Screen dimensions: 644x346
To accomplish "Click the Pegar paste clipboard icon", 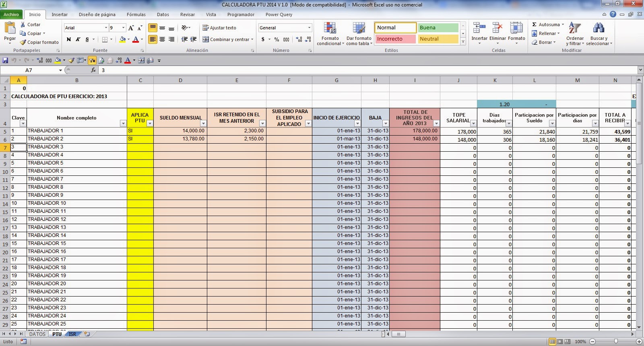I will tap(10, 28).
